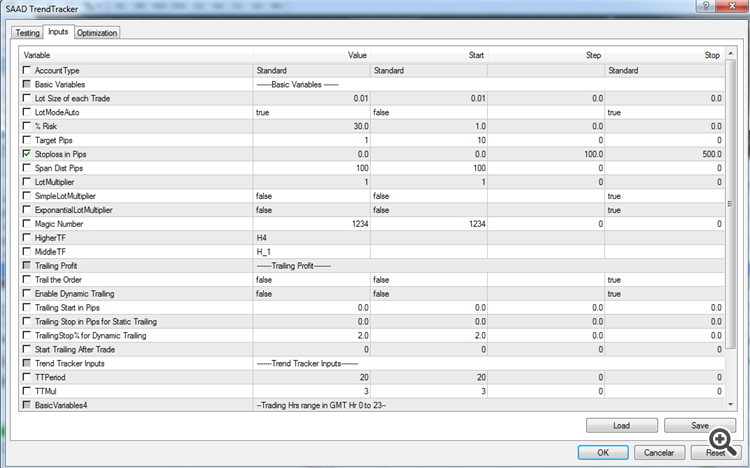Edit Enable Dynamic Trailing value false
The image size is (750, 468).
312,293
